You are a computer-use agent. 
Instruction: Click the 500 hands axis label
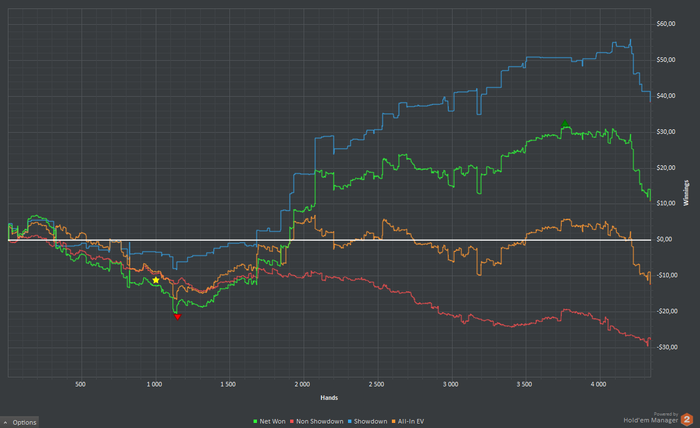pyautogui.click(x=80, y=384)
